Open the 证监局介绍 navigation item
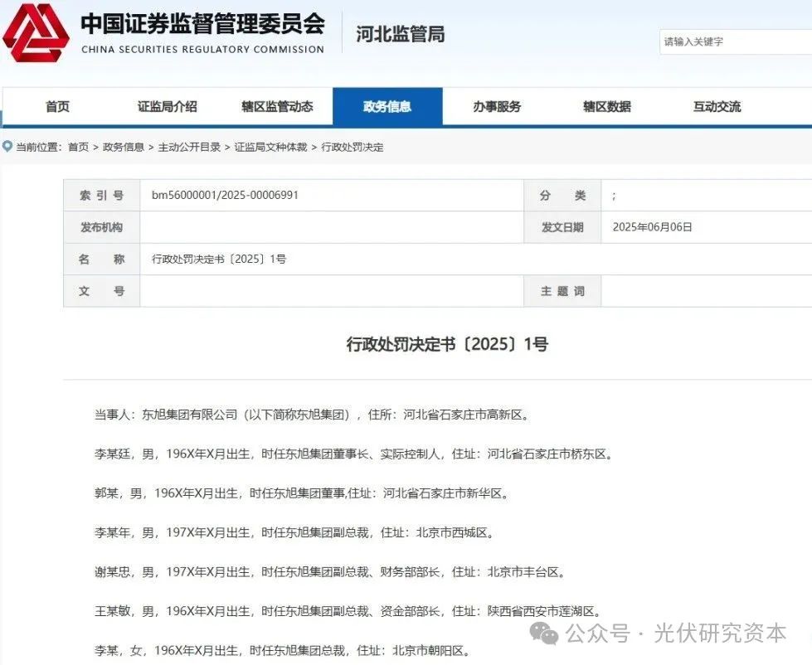Image resolution: width=812 pixels, height=665 pixels. point(167,107)
